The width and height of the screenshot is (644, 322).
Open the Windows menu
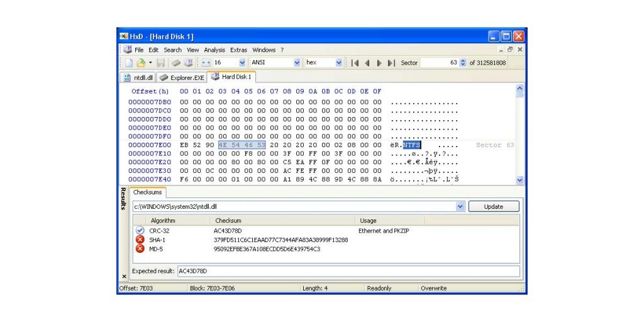(264, 50)
